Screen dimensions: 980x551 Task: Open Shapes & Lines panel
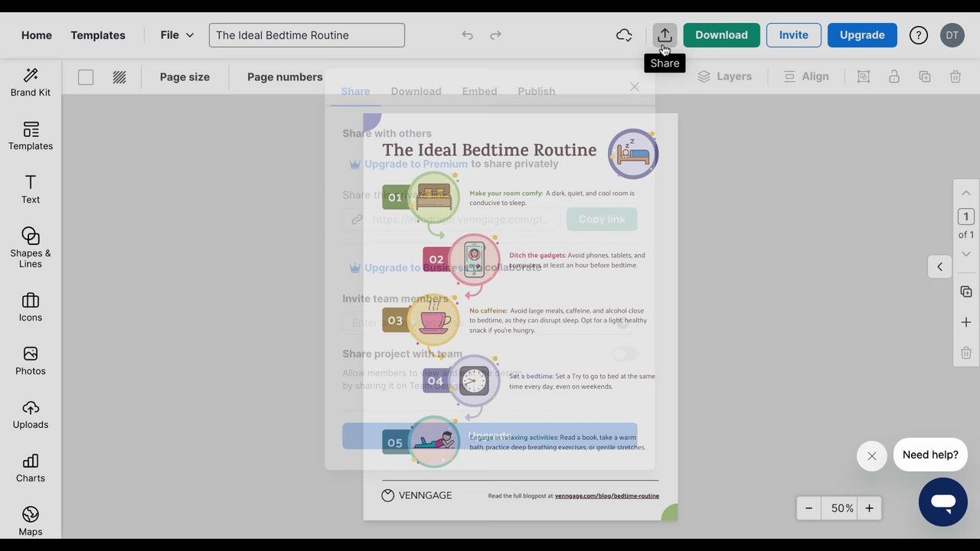[31, 247]
